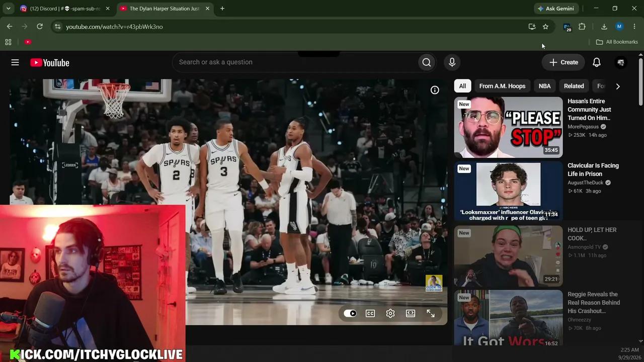Select the From A.M. Hoops chip
Viewport: 644px width, 362px height.
(x=502, y=86)
